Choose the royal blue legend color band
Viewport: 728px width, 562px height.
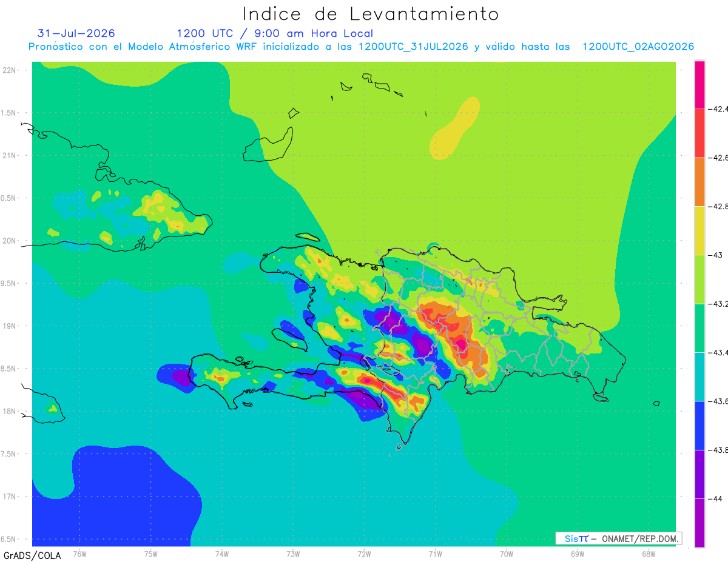(699, 426)
